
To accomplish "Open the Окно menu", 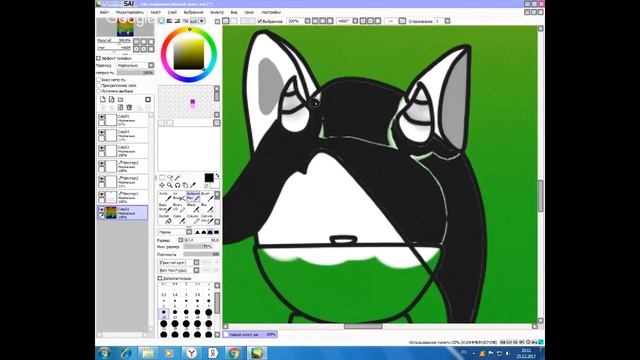I will click(x=249, y=13).
